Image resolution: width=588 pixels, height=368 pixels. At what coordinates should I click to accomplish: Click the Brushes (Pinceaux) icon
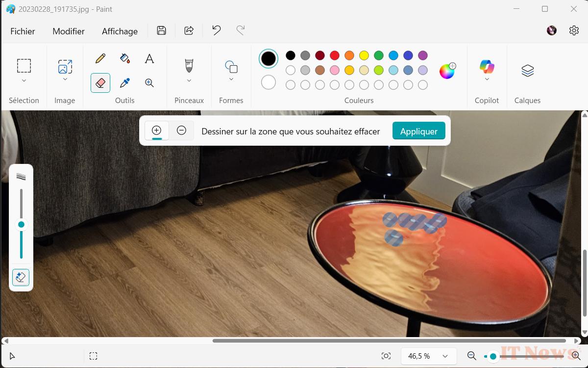pyautogui.click(x=189, y=65)
